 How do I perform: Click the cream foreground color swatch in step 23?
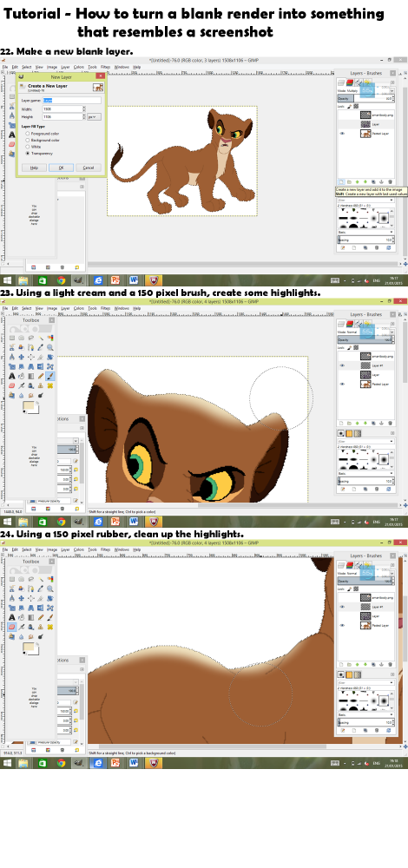29,405
